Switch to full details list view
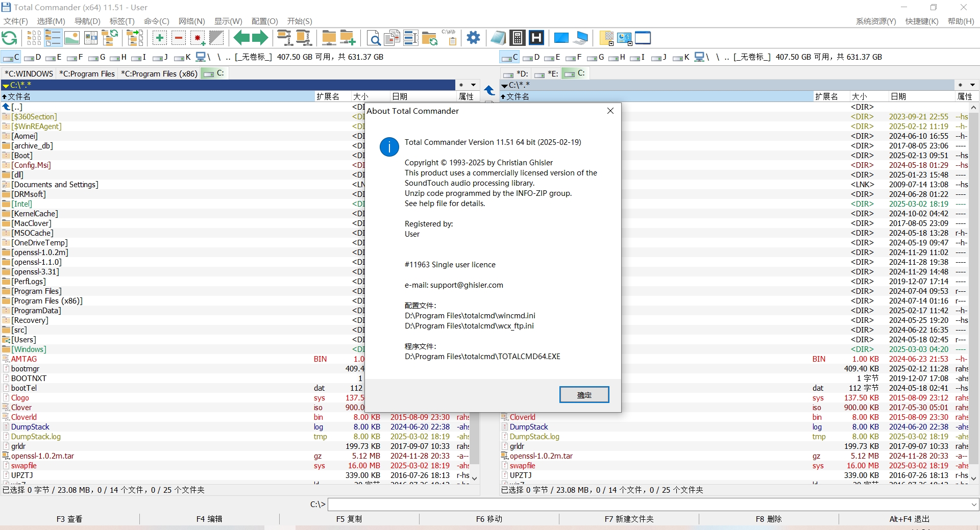 click(53, 38)
